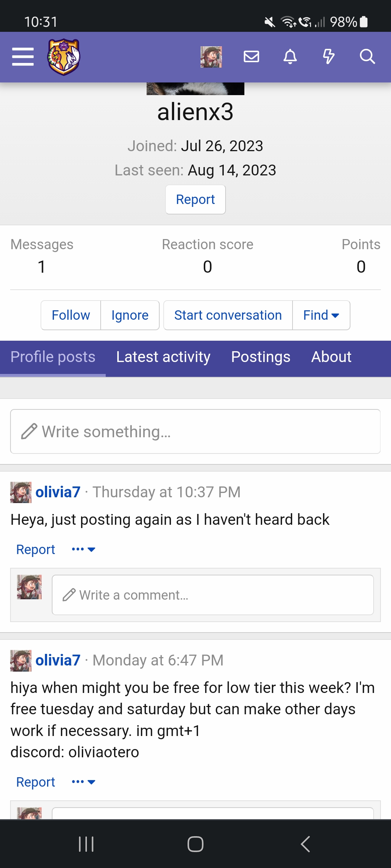Open the alerts bell icon

point(290,57)
